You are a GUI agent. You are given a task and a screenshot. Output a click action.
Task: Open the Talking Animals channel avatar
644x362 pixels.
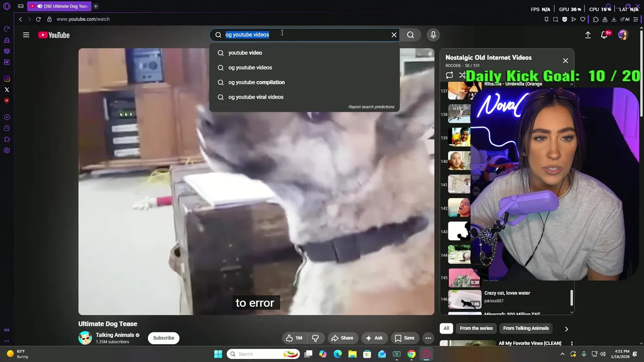click(85, 338)
